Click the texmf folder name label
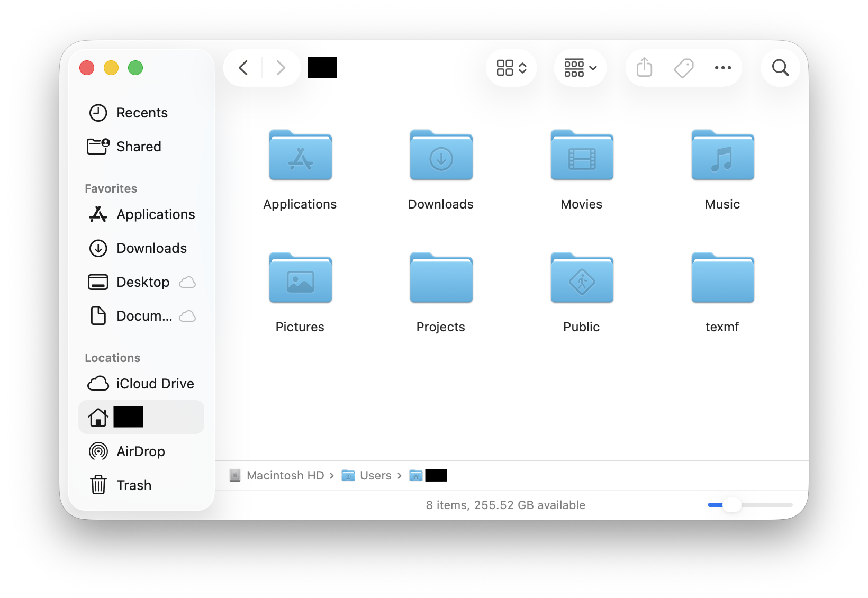Viewport: 868px width, 598px height. pyautogui.click(x=722, y=327)
